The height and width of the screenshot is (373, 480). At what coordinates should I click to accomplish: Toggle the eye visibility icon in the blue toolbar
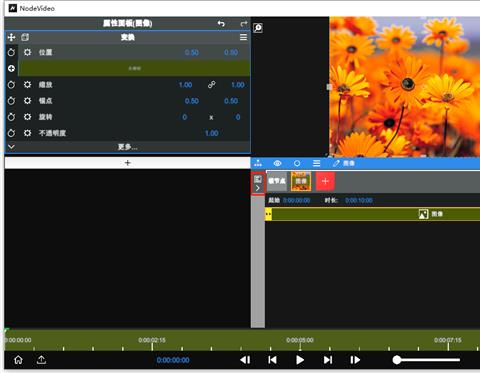[x=277, y=163]
